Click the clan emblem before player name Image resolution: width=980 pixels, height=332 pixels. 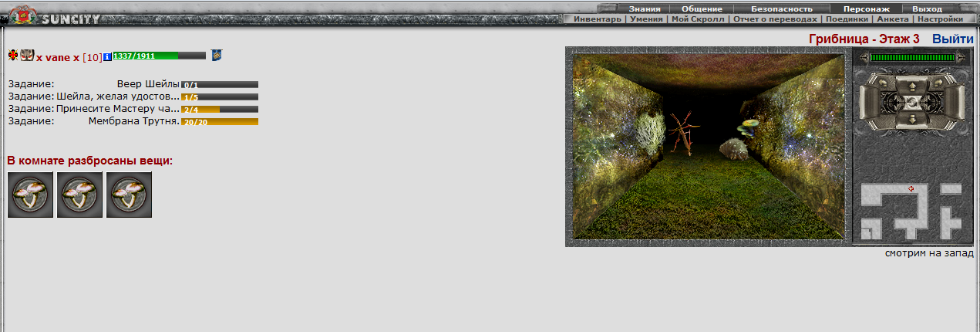27,56
